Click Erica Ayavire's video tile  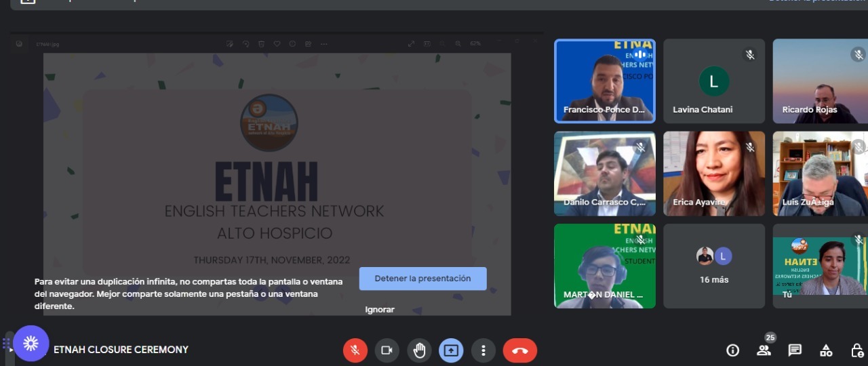click(x=714, y=174)
